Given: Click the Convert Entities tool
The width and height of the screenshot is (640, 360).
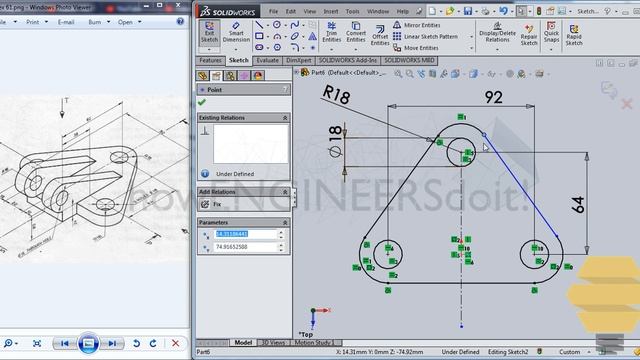Looking at the screenshot, I should tap(356, 33).
